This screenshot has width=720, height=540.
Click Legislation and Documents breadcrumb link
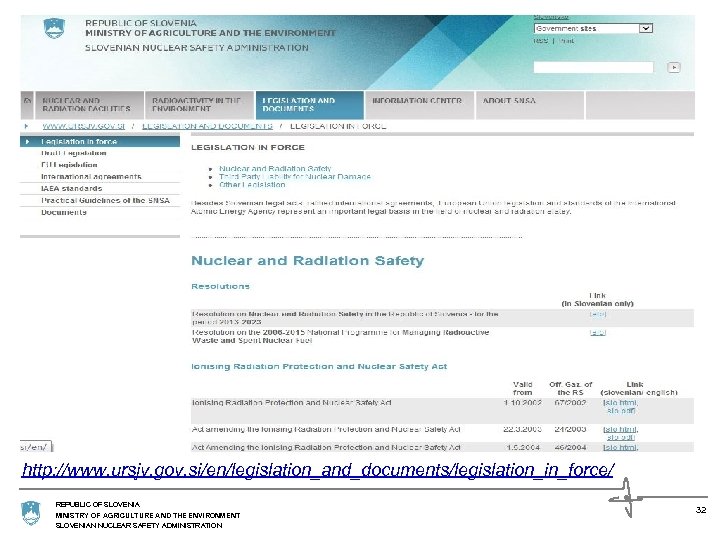click(207, 126)
